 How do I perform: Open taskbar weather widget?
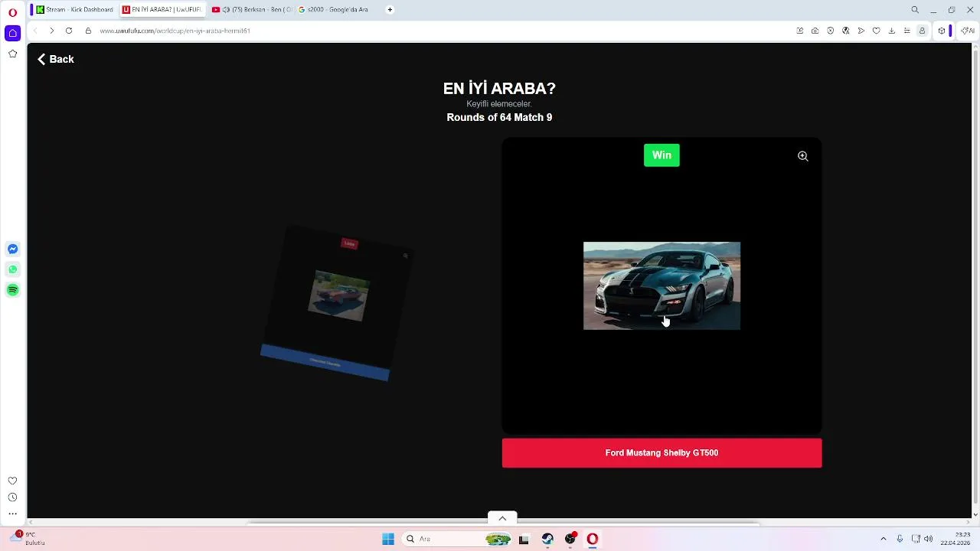click(28, 538)
